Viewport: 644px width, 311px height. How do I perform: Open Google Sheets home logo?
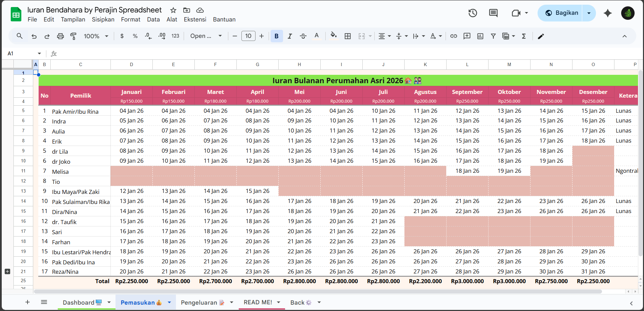pyautogui.click(x=16, y=14)
